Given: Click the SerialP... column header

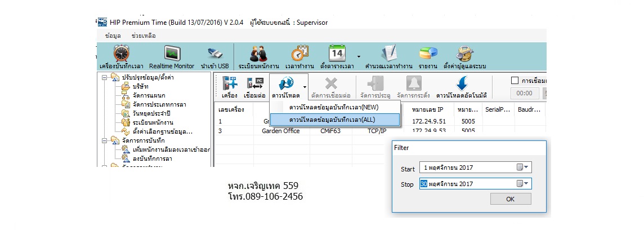Looking at the screenshot, I should click(498, 110).
